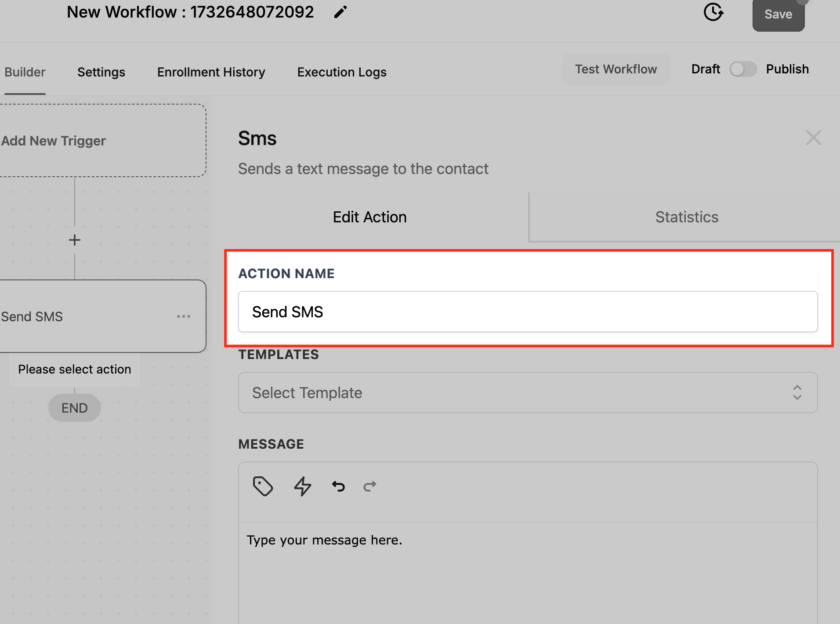The image size is (840, 624).
Task: Switch to the Statistics tab
Action: coord(686,217)
